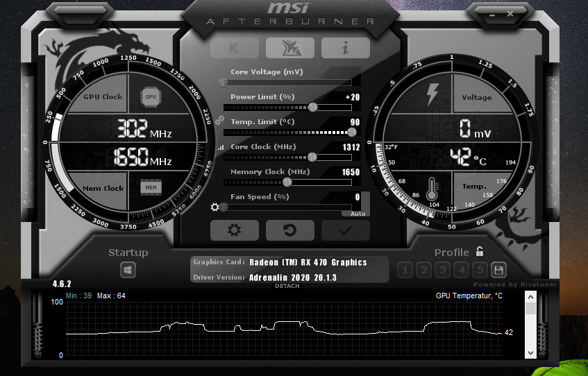The image size is (588, 376).
Task: Click the version number 4.6.2
Action: [x=62, y=284]
